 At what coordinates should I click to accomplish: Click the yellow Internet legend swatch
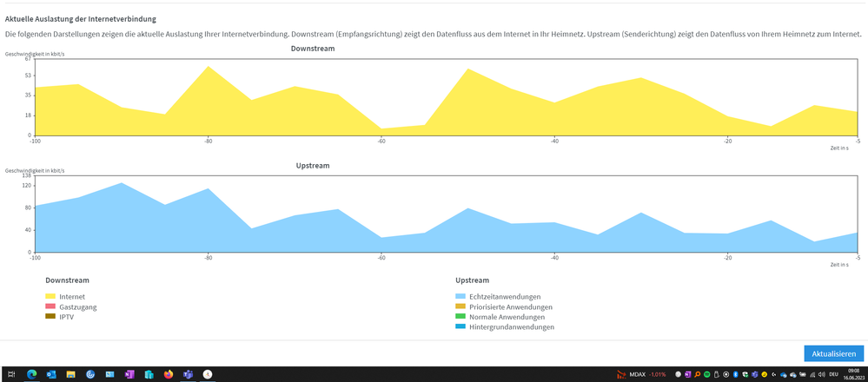pos(50,297)
